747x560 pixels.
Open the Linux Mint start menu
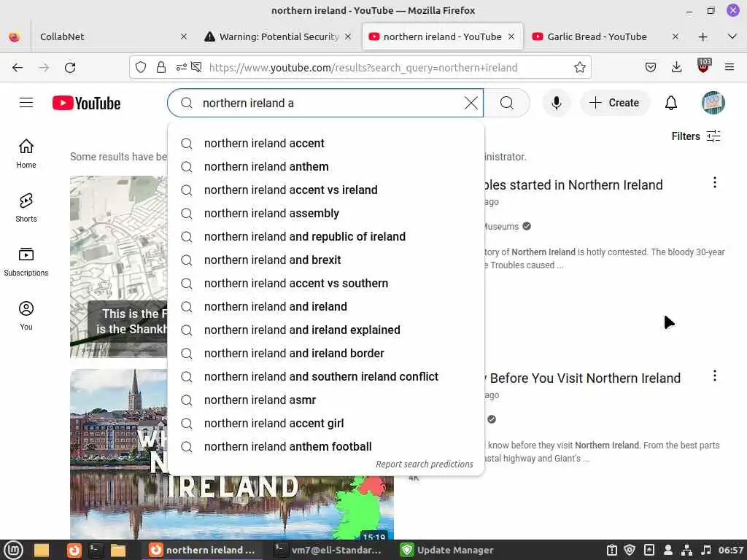(14, 550)
